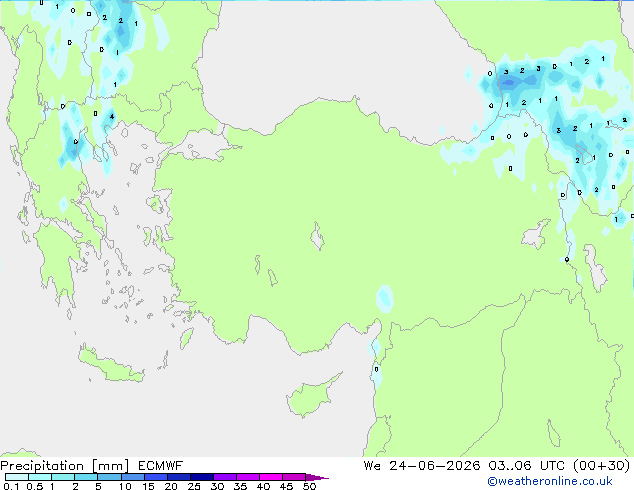Select the 35–40 mm violet swatch
Viewport: 634px width, 490px height.
[248, 477]
